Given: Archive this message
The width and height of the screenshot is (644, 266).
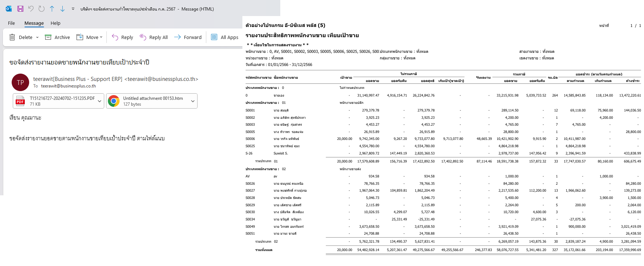Looking at the screenshot, I should coord(57,37).
